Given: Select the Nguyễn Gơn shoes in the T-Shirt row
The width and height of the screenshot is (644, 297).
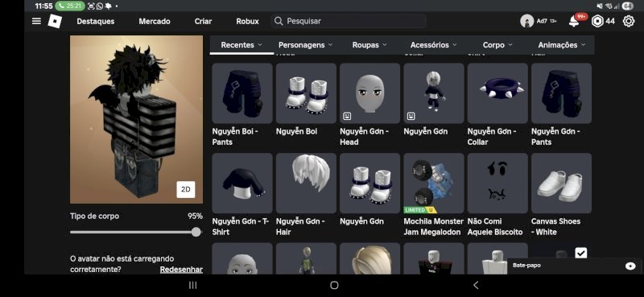Looking at the screenshot, I should pos(369,184).
